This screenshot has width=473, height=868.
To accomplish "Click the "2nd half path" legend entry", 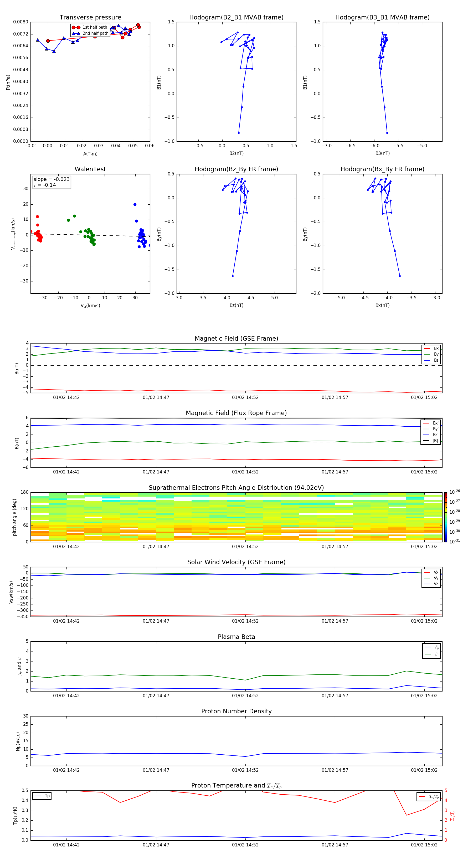I will (90, 33).
